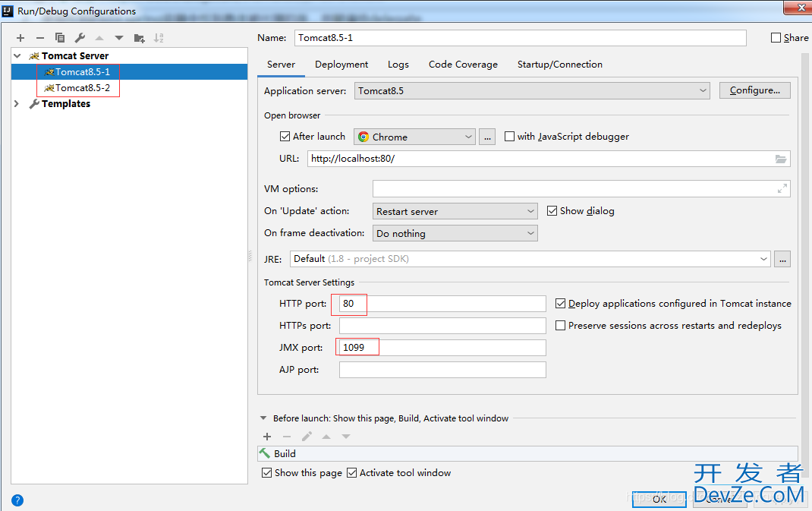Click the Build hammer icon
This screenshot has width=812, height=511.
pyautogui.click(x=265, y=453)
